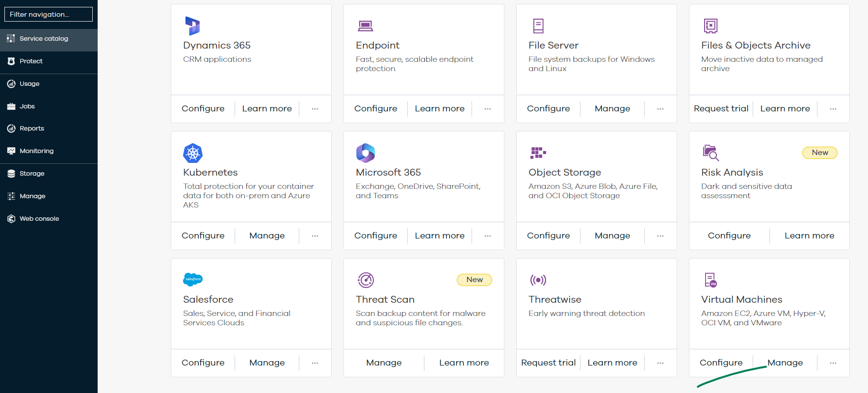Click New badge on Threat Scan card
The width and height of the screenshot is (868, 393).
pos(474,280)
